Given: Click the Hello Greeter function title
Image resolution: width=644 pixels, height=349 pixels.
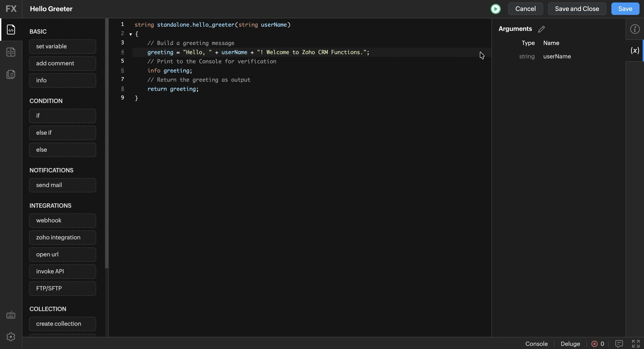Looking at the screenshot, I should [51, 9].
